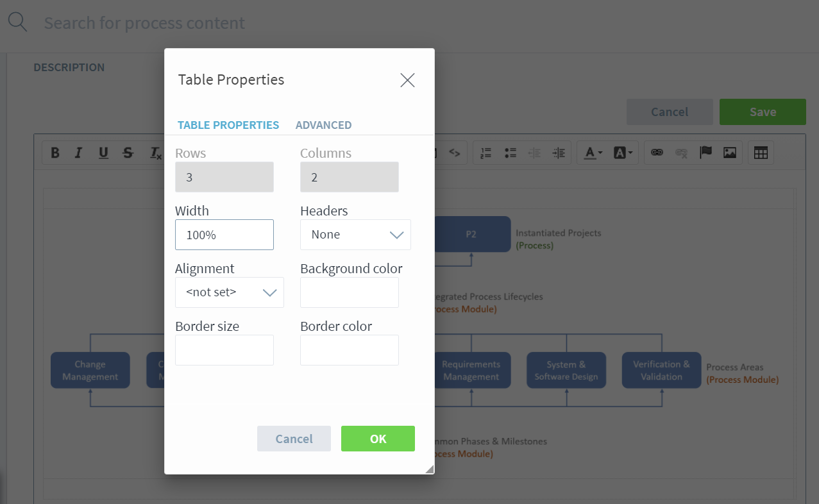Toggle italic text formatting
The image size is (819, 504).
(x=78, y=153)
